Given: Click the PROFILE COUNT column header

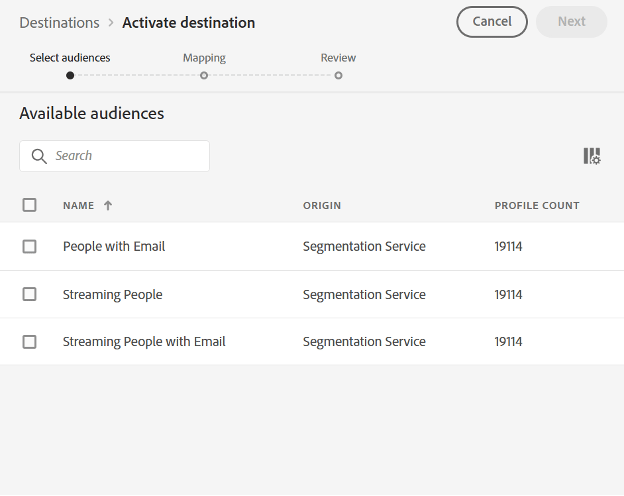Looking at the screenshot, I should [536, 206].
